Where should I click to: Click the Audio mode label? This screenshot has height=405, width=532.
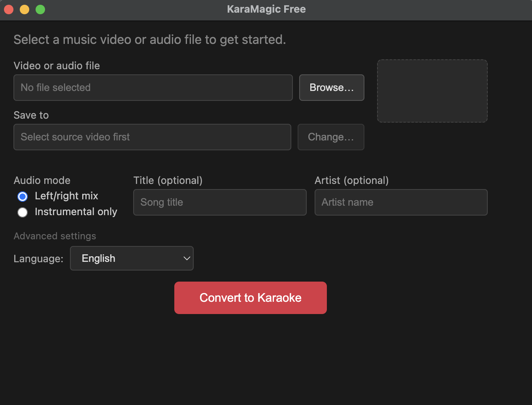coord(42,180)
